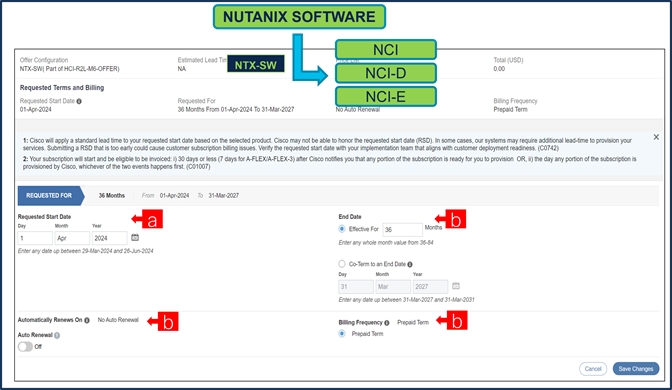
Task: Click the Estimated Lead Time value NA
Action: [182, 69]
